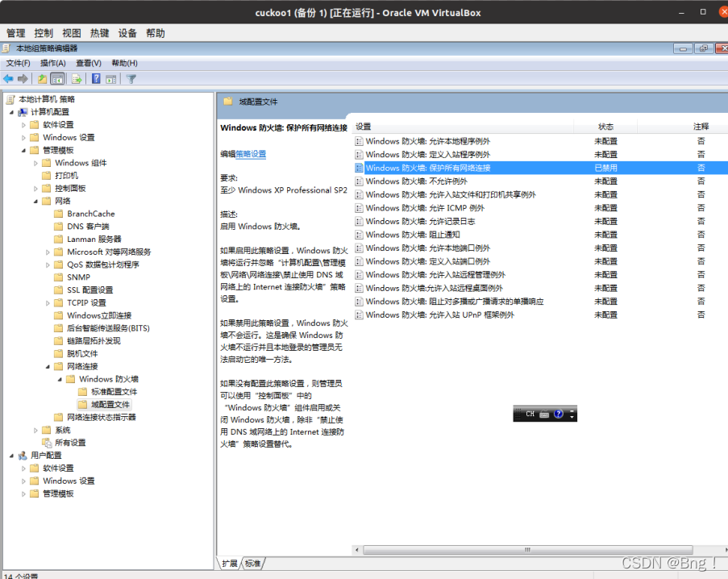Select 域配置文件 in the tree

click(x=110, y=405)
